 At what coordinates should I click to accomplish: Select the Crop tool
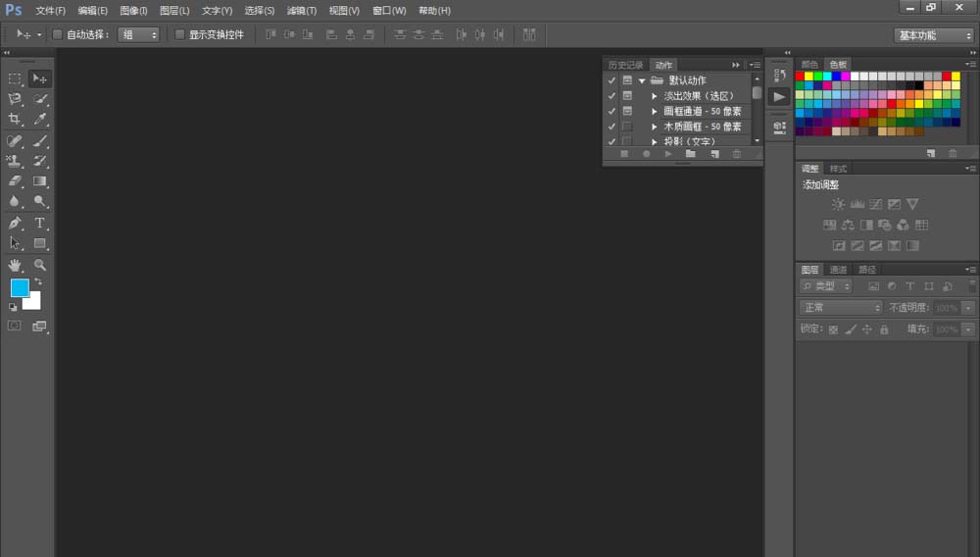(x=15, y=119)
